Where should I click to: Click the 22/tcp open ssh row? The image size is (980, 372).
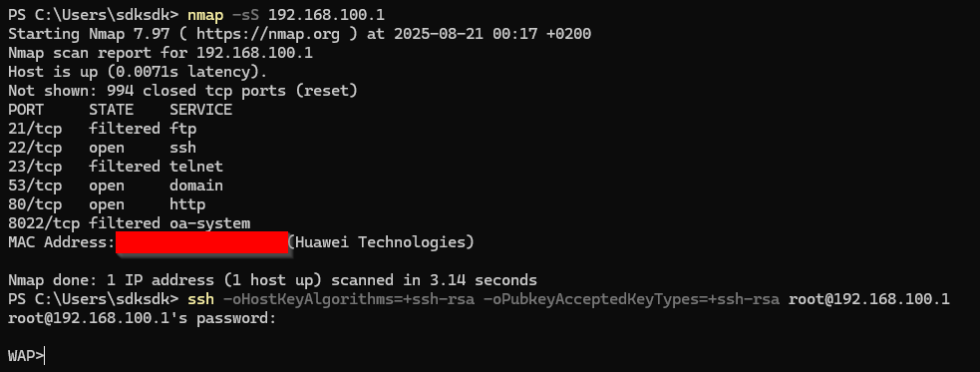point(103,148)
